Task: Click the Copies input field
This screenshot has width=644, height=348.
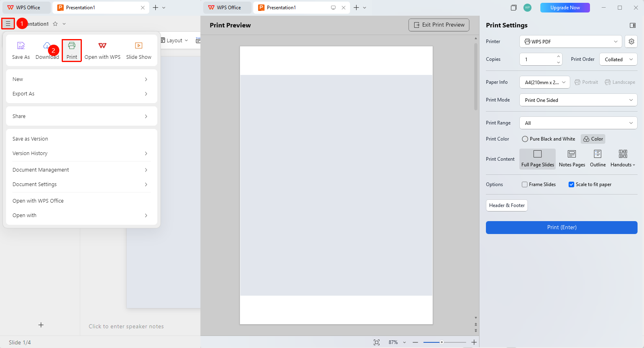Action: [x=540, y=59]
